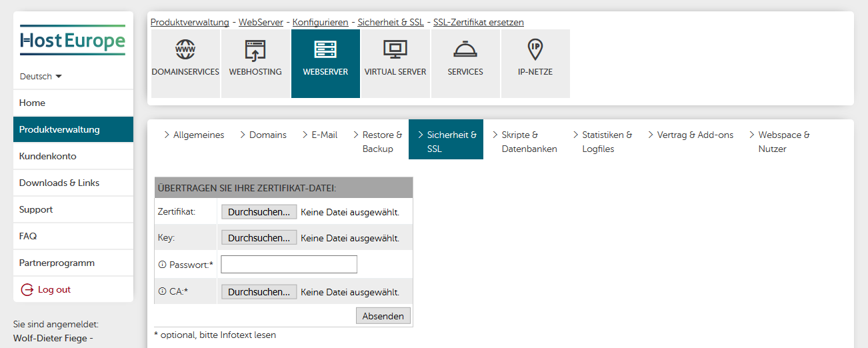
Task: Click Sicherheit & SSL breadcrumb link
Action: point(391,22)
